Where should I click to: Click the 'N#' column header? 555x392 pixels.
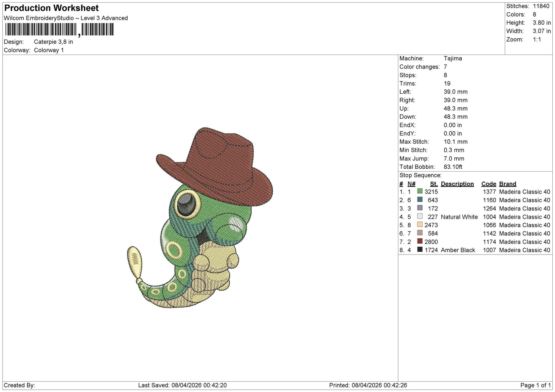pyautogui.click(x=411, y=184)
